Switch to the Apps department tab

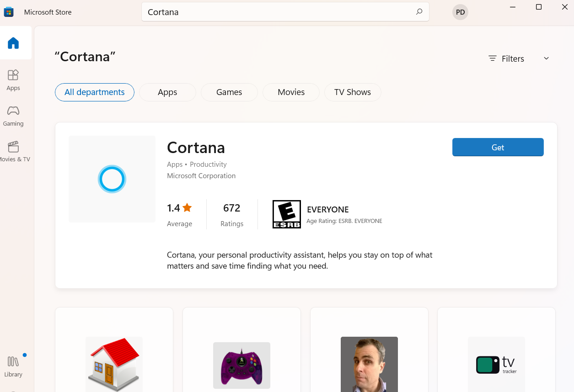click(x=167, y=92)
